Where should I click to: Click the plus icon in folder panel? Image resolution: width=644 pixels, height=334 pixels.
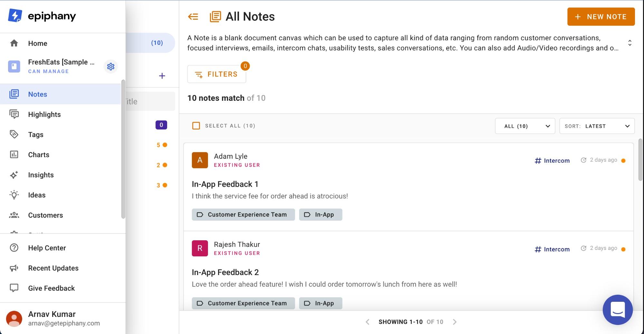click(162, 76)
